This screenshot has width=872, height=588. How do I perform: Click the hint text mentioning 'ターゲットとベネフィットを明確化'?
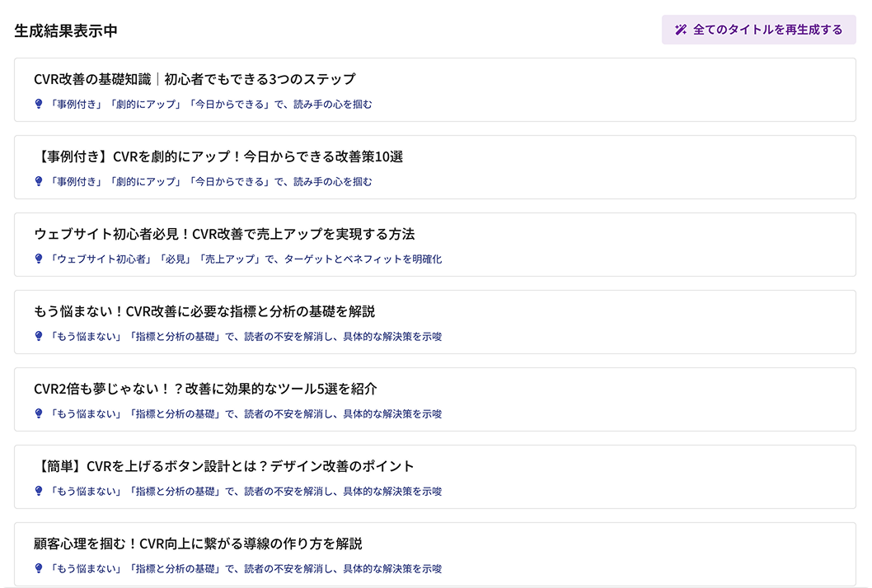point(246,259)
